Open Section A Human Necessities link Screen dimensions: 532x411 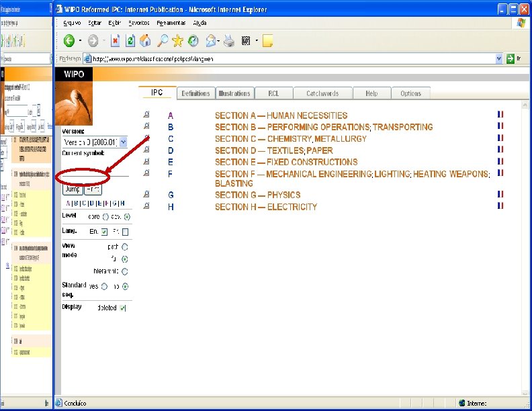point(281,116)
